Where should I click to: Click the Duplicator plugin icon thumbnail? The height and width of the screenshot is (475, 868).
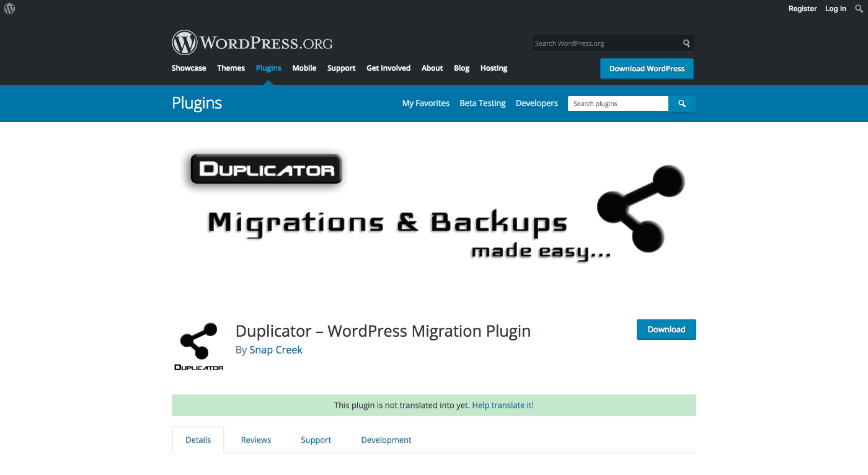click(x=198, y=347)
